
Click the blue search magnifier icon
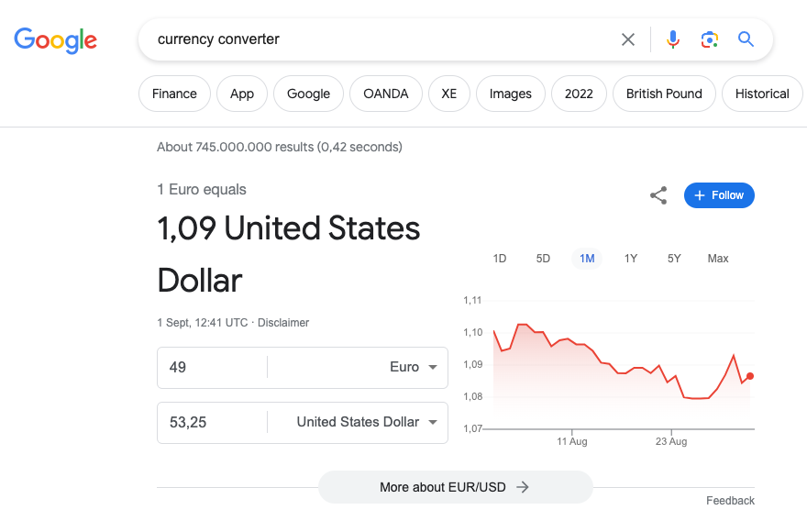[746, 39]
